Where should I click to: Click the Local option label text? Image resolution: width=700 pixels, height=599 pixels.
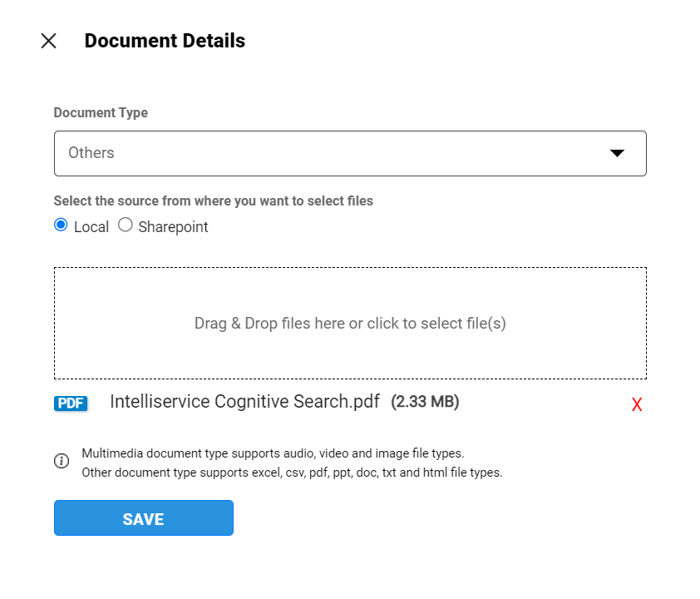(x=91, y=227)
